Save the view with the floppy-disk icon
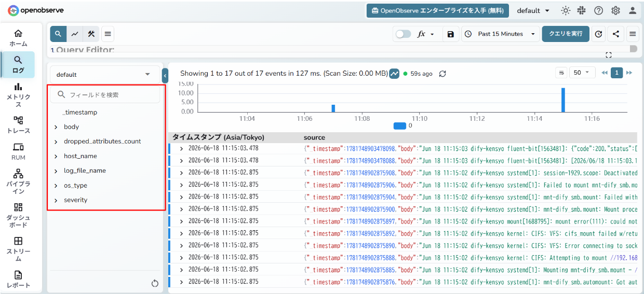The height and width of the screenshot is (294, 644). point(450,34)
